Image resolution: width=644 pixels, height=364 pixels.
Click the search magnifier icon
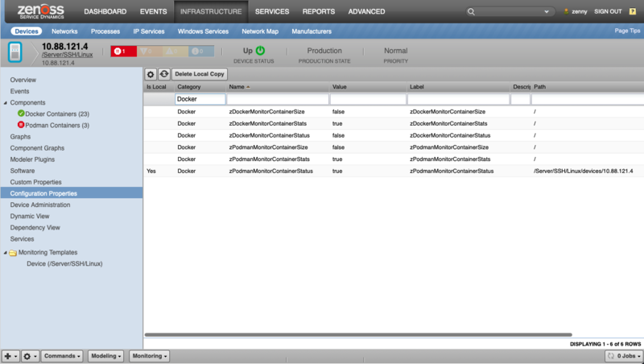point(471,12)
